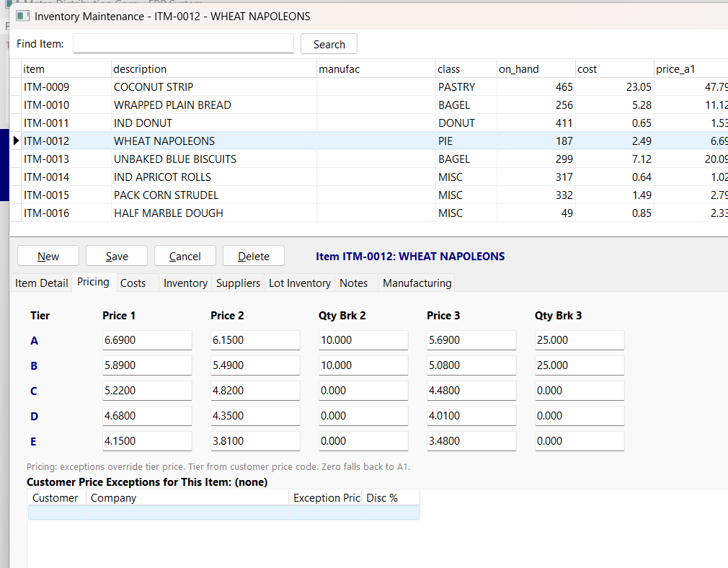Select the Pricing tab
Screen dimensions: 728x568
click(x=94, y=282)
